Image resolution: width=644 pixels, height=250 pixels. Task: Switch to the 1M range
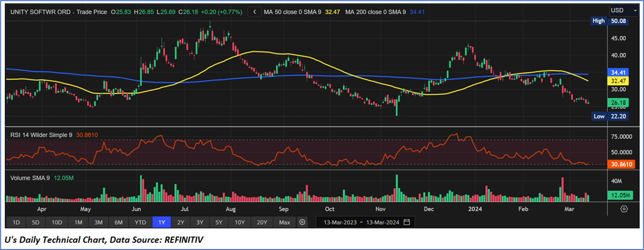point(78,222)
